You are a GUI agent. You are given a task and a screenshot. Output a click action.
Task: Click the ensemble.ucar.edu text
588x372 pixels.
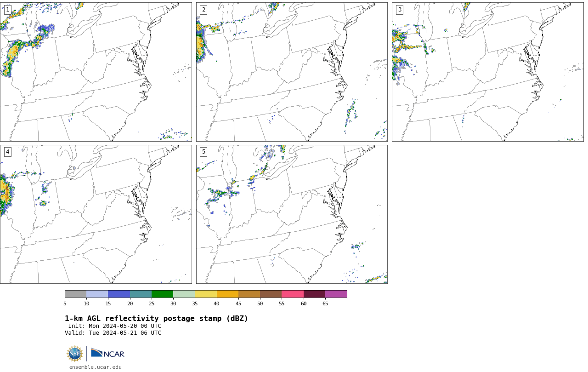click(96, 367)
